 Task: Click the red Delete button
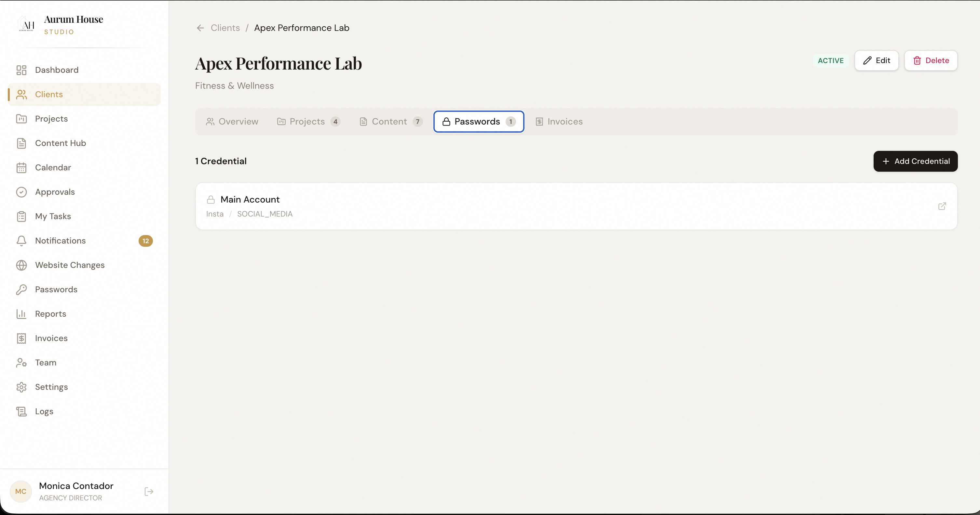pyautogui.click(x=931, y=60)
